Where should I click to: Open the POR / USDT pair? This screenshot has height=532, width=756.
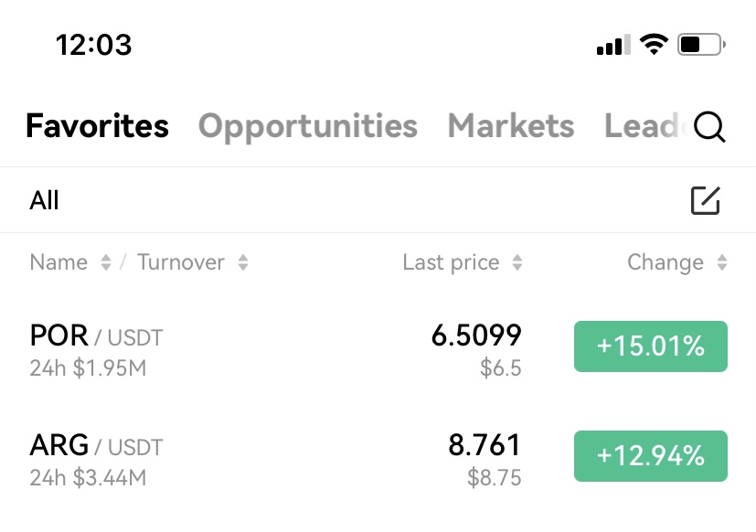coord(96,336)
